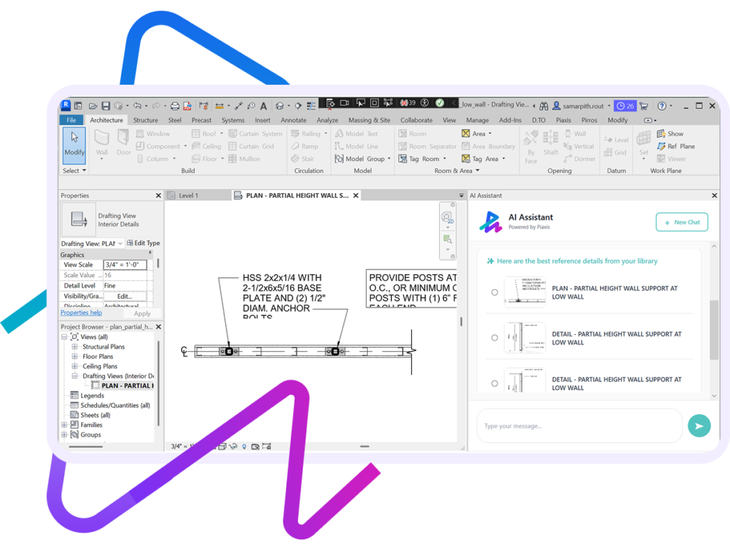This screenshot has width=730, height=560.
Task: Click the Set work plane icon
Action: (x=644, y=142)
